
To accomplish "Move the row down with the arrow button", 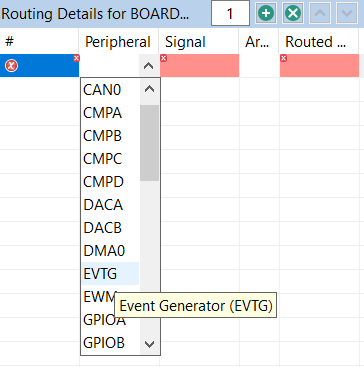I will tap(347, 14).
